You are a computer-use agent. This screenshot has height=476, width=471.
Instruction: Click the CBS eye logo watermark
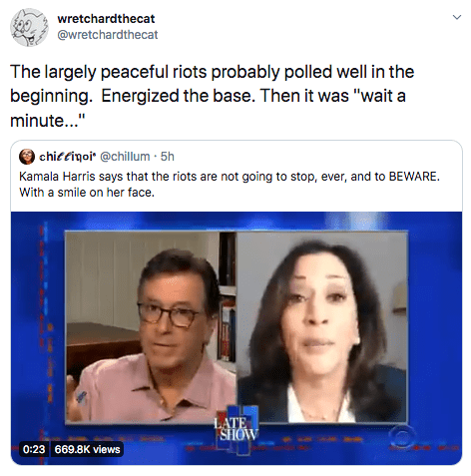[x=402, y=436]
